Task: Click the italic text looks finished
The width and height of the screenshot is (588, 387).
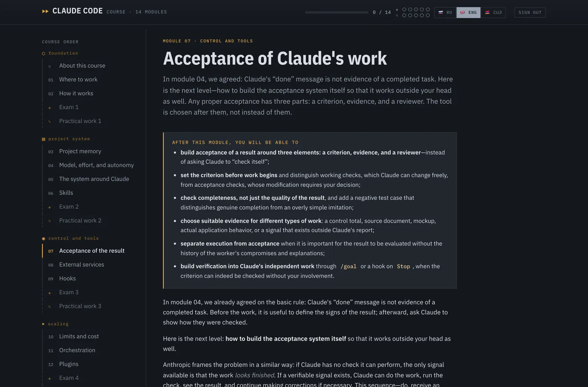Action: pos(255,375)
